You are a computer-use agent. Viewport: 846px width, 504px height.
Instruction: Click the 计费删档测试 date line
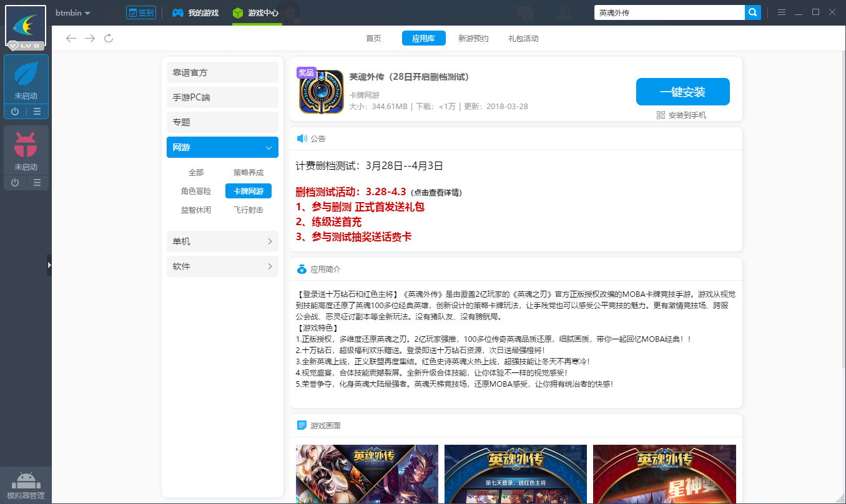click(370, 166)
